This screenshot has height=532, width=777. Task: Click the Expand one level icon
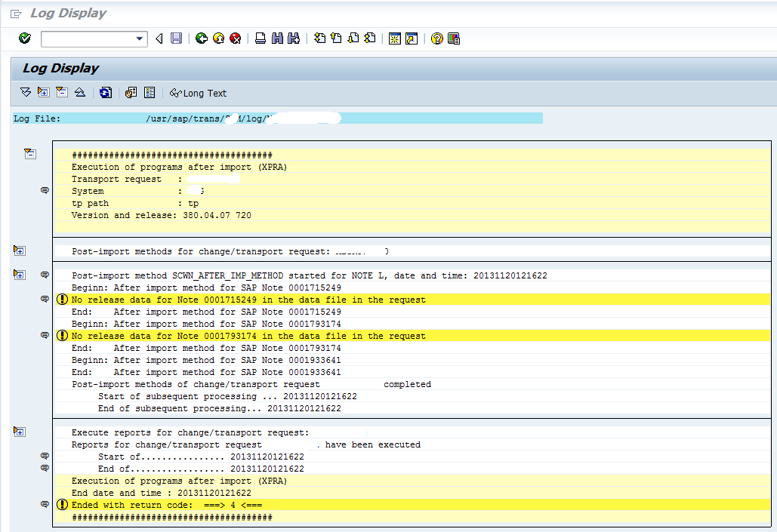tap(44, 92)
